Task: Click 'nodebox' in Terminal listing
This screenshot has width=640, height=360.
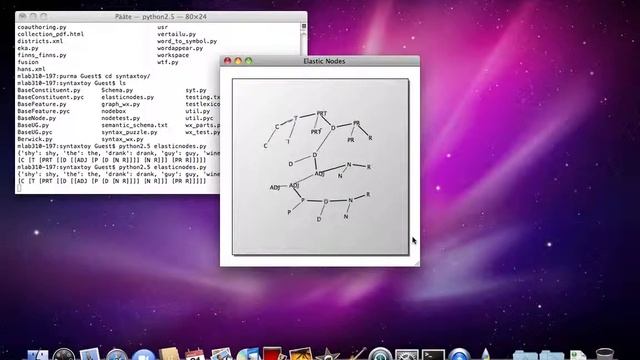Action: click(x=113, y=111)
